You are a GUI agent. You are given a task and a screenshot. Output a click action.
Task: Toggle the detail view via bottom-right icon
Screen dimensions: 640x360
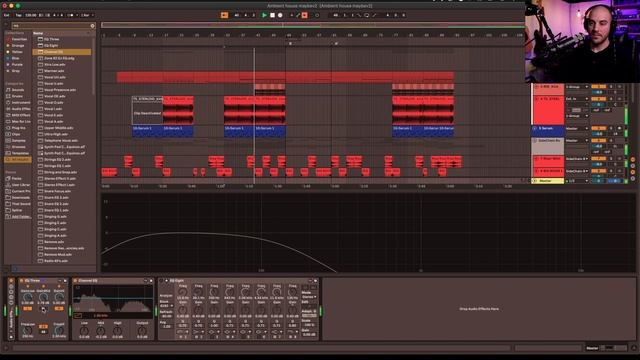(x=634, y=348)
